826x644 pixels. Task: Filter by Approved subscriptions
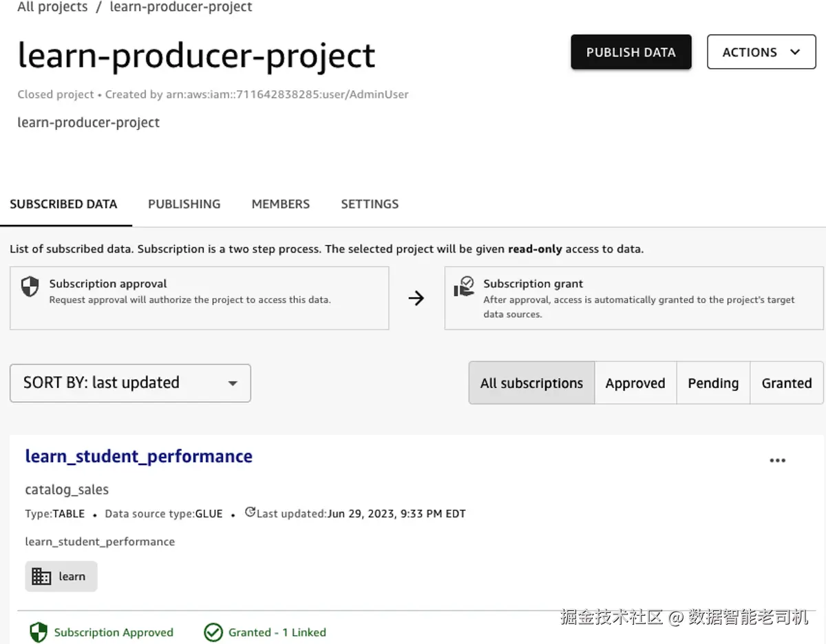[635, 383]
